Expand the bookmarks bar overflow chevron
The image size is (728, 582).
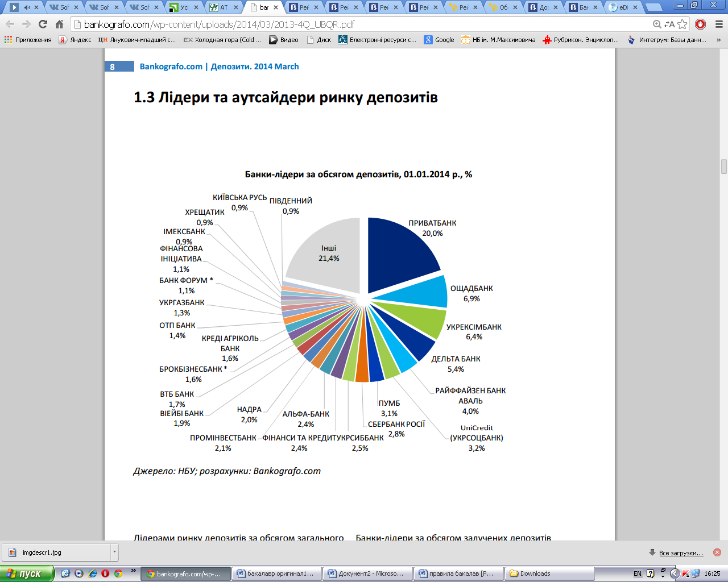(718, 40)
